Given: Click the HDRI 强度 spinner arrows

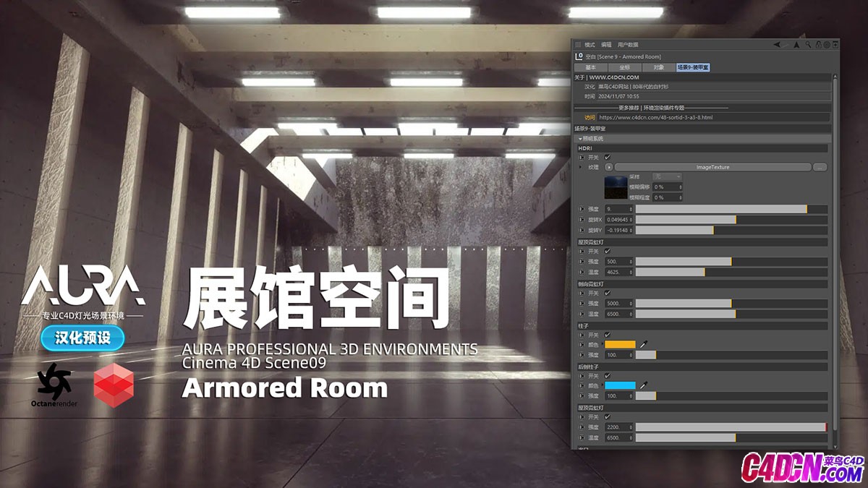Looking at the screenshot, I should coord(631,209).
